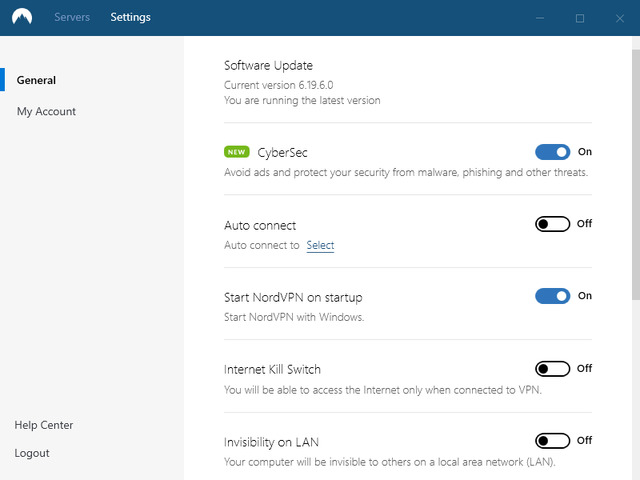Select the Settings tab in header

pos(131,17)
